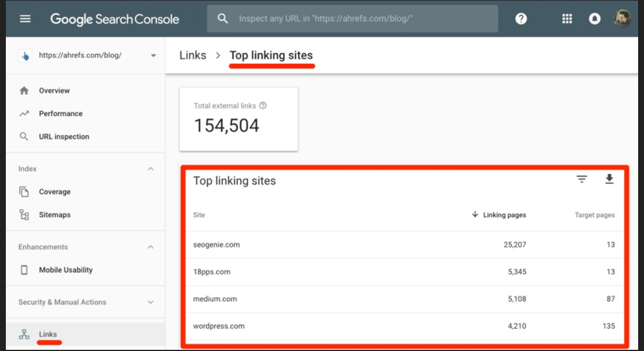Click target pages value 135
This screenshot has width=644, height=351.
609,326
